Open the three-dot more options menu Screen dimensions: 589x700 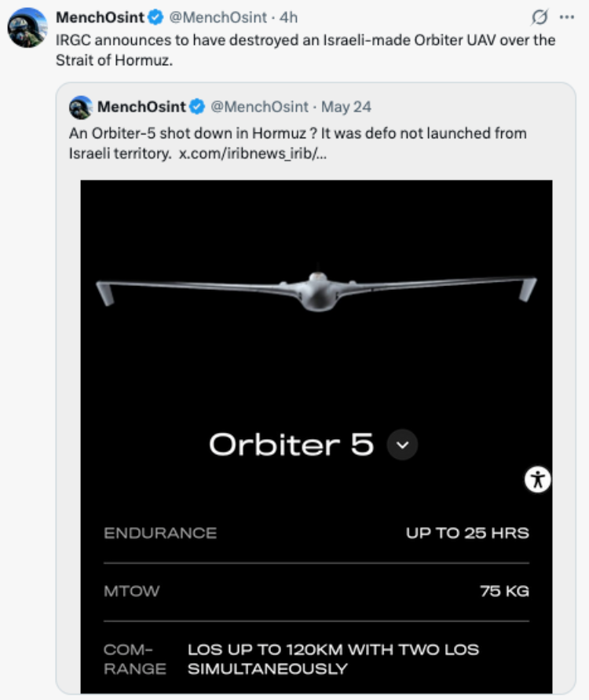coord(567,17)
